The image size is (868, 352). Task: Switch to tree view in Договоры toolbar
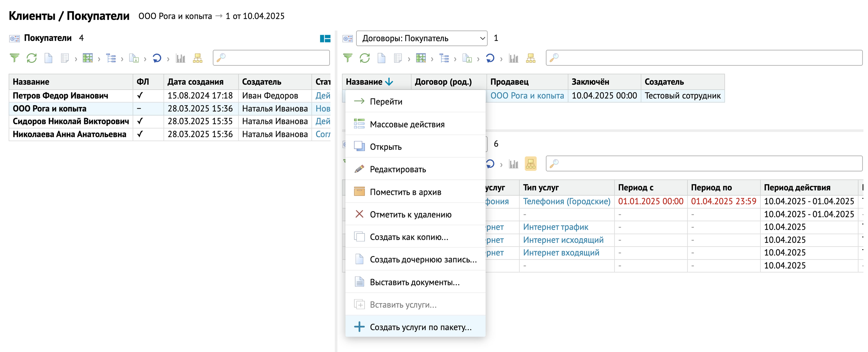coord(444,58)
